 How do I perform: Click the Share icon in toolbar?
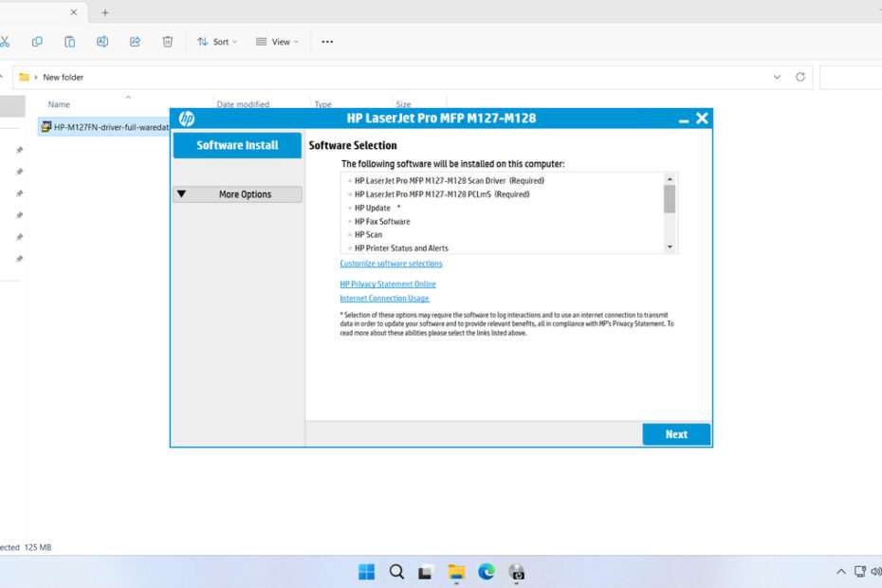click(135, 42)
